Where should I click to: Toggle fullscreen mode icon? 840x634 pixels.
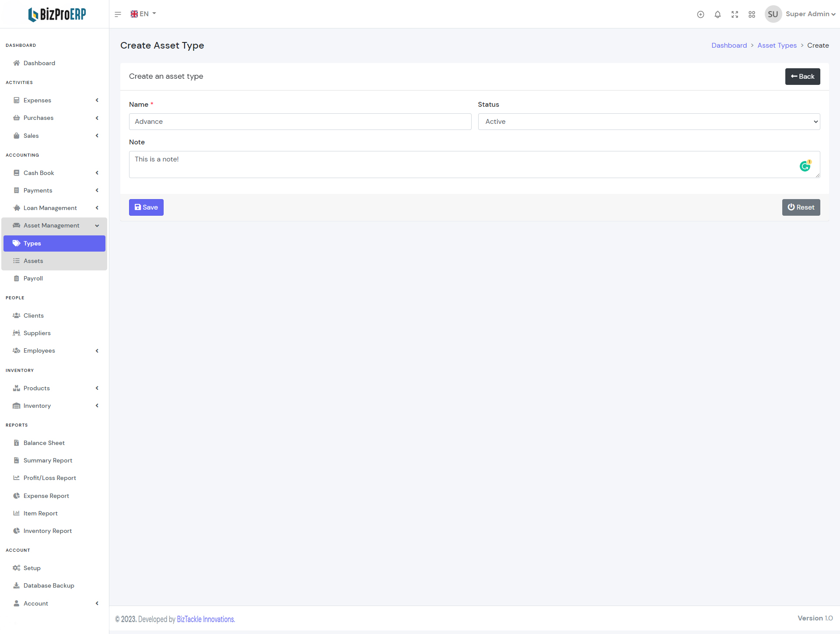(735, 14)
